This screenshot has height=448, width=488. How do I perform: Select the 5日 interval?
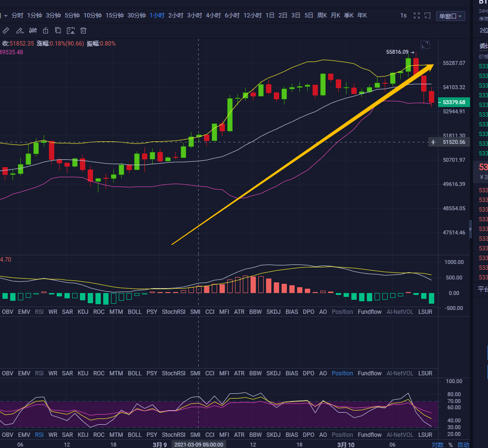tap(309, 15)
